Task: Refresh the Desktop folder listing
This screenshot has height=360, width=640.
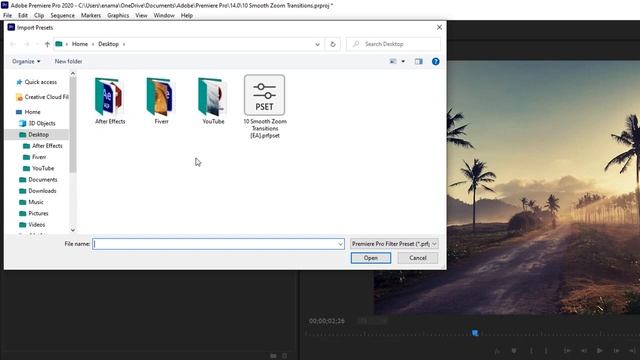Action: pos(333,44)
